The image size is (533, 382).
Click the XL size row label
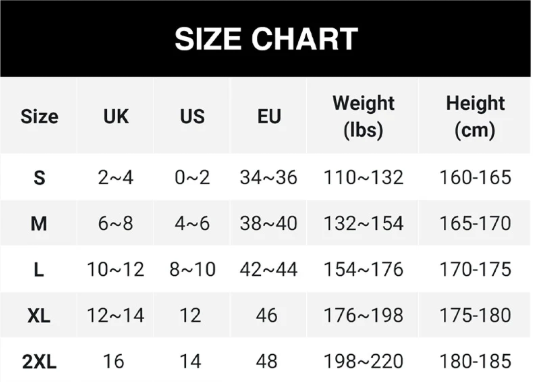(x=39, y=315)
